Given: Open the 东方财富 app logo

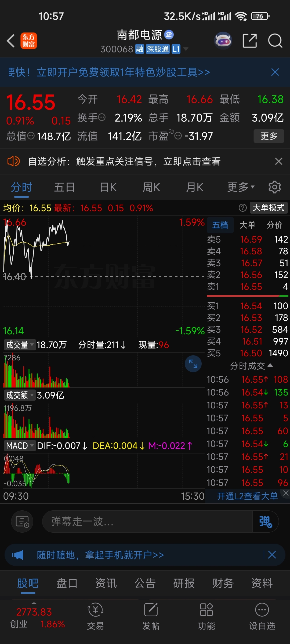Looking at the screenshot, I should [29, 41].
